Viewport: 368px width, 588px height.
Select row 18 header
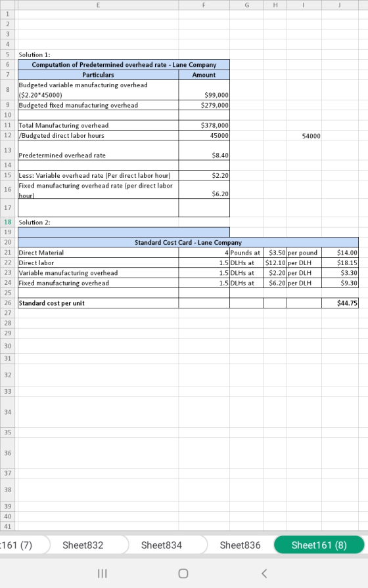click(7, 222)
